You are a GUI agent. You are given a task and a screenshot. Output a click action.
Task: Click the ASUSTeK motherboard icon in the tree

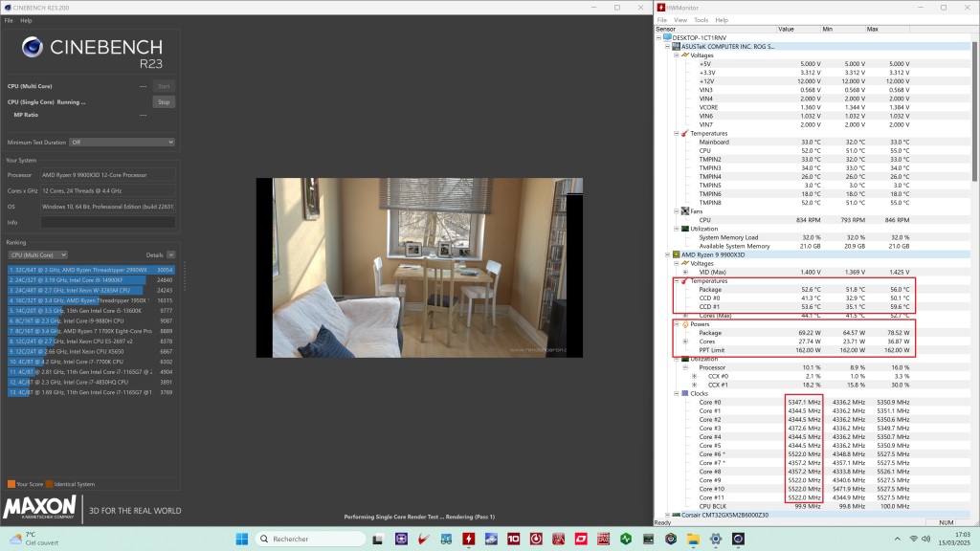click(676, 46)
